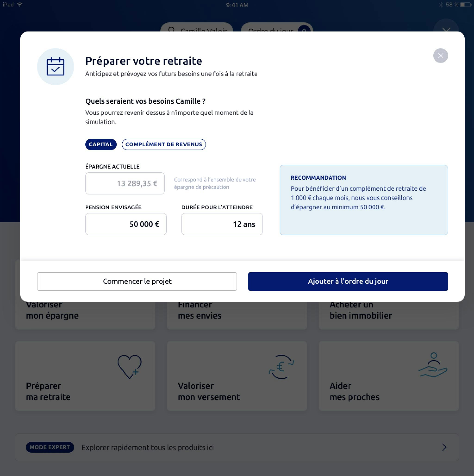
Task: Select the CAPITAL toggle option
Action: [x=101, y=144]
